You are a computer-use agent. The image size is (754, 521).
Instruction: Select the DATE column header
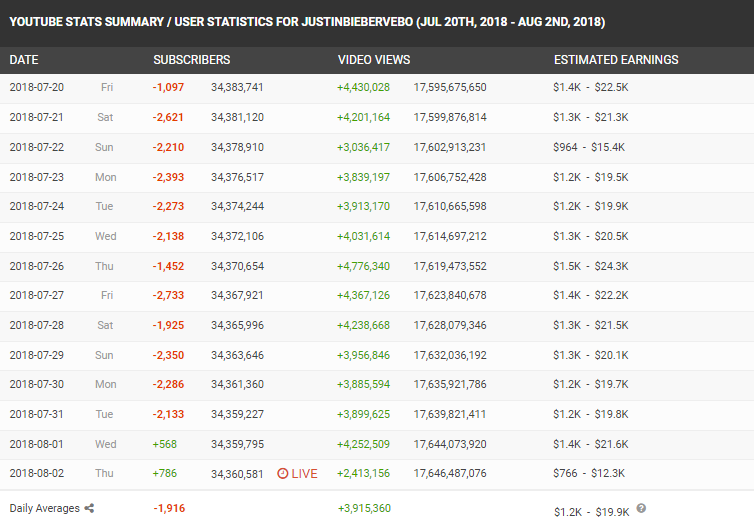tap(24, 60)
